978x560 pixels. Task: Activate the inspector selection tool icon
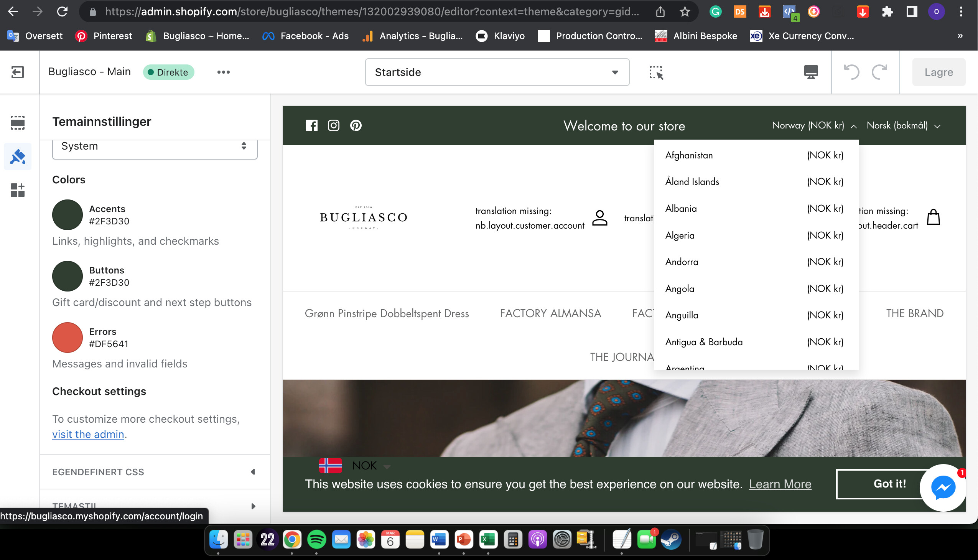656,72
